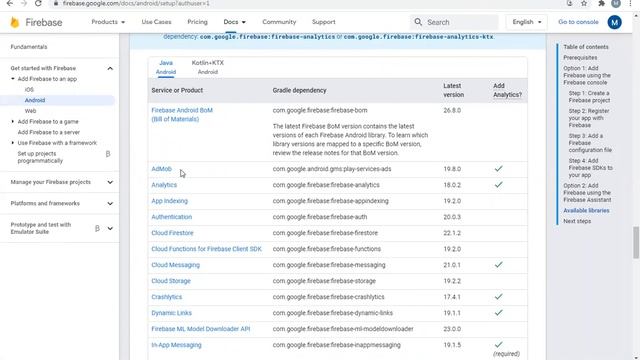Click the Crashlytics Add Analytics checkmark
640x360 pixels.
498,297
